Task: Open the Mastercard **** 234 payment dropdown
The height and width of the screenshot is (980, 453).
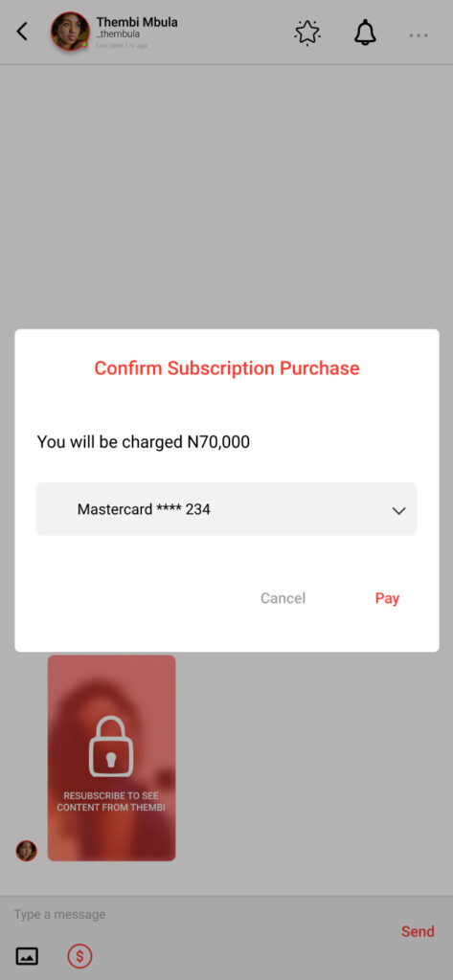Action: pos(226,509)
